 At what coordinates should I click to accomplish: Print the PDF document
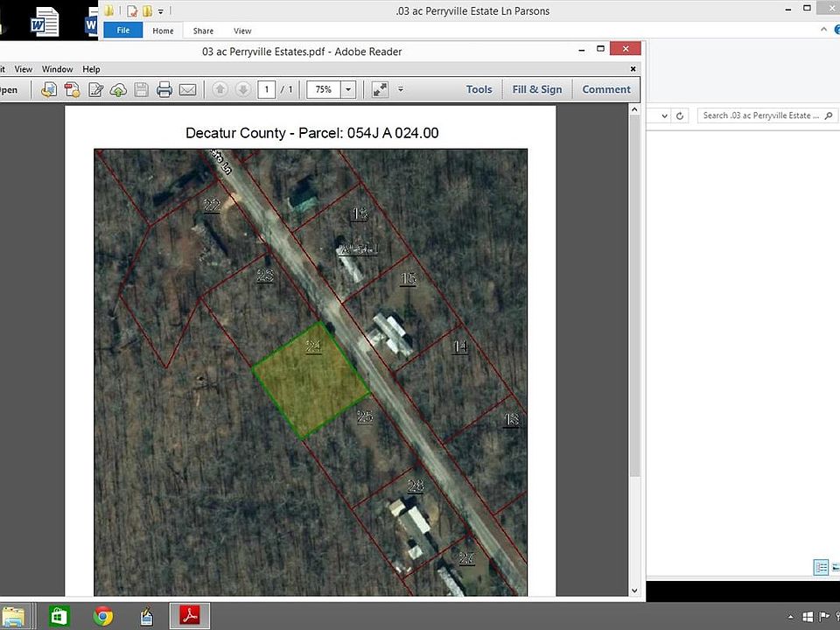[x=164, y=89]
